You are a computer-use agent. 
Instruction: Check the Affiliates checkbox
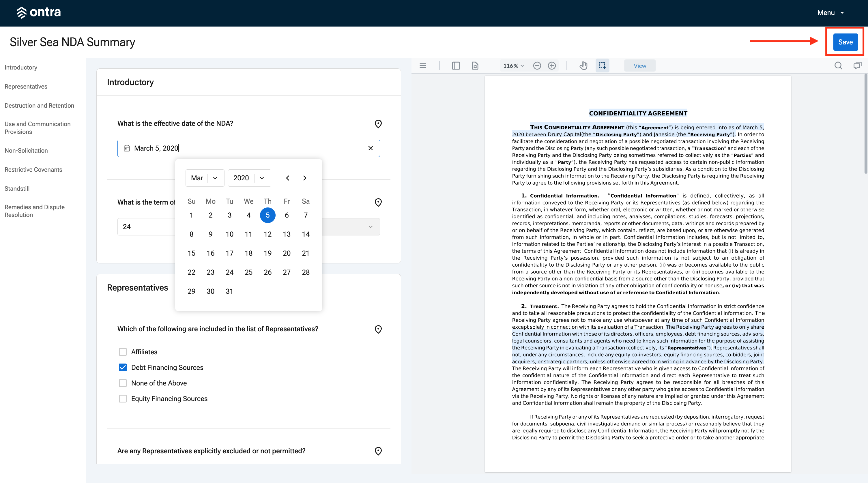[123, 352]
